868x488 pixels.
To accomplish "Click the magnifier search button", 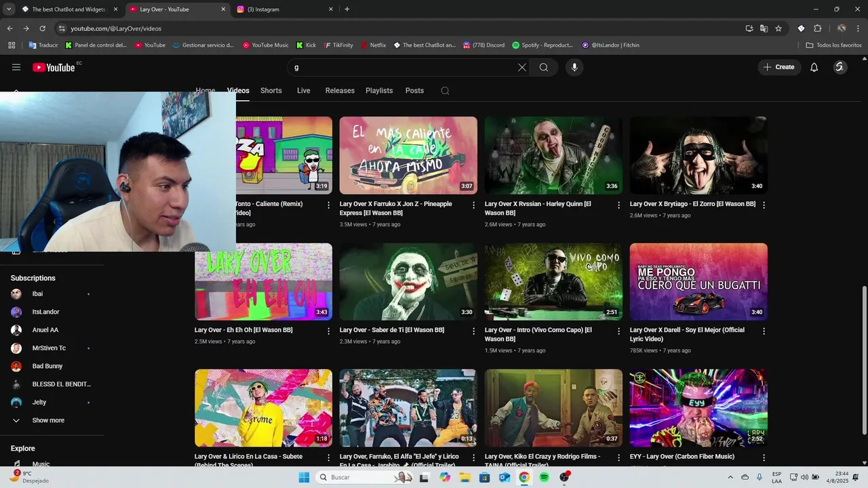I will click(544, 67).
